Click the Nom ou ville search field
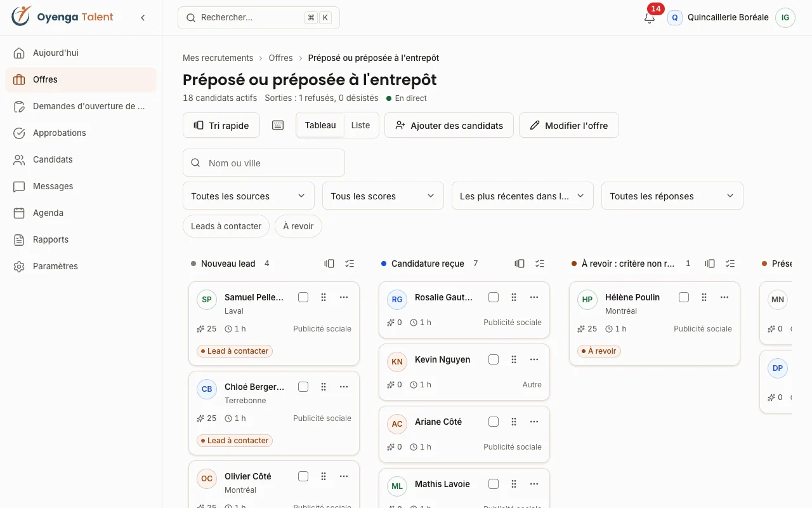Screen dimensions: 812x508 point(264,163)
